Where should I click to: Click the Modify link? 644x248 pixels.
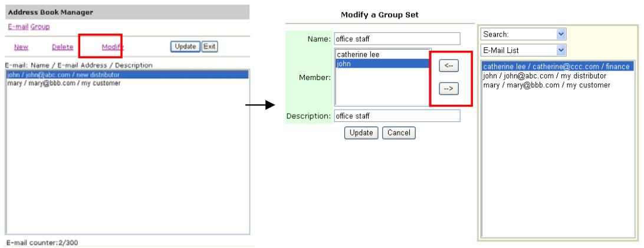(113, 47)
